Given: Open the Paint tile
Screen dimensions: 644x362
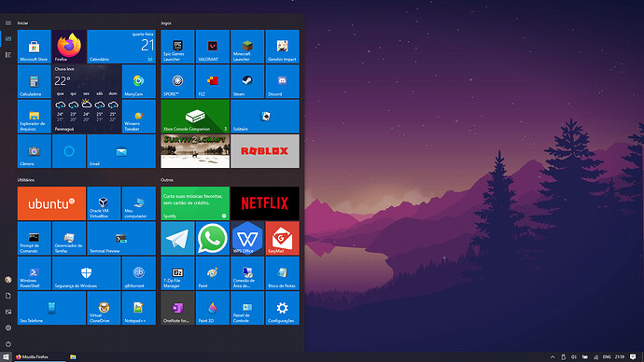Looking at the screenshot, I should coord(213,273).
